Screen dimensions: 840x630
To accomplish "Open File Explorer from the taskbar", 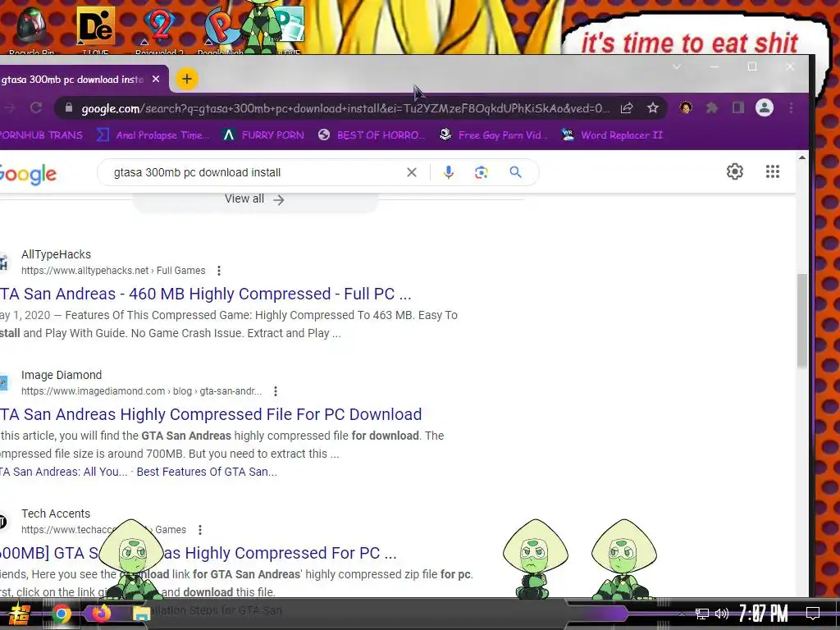I will [x=141, y=614].
